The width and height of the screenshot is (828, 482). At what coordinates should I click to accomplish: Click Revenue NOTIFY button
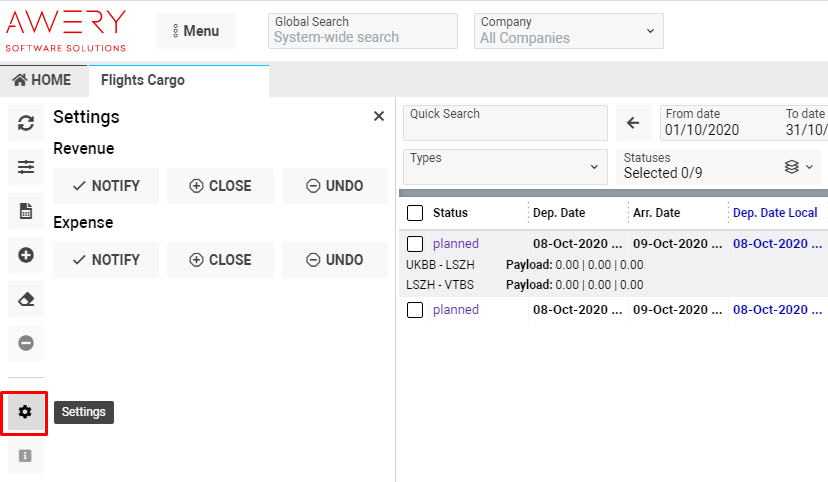pyautogui.click(x=106, y=186)
